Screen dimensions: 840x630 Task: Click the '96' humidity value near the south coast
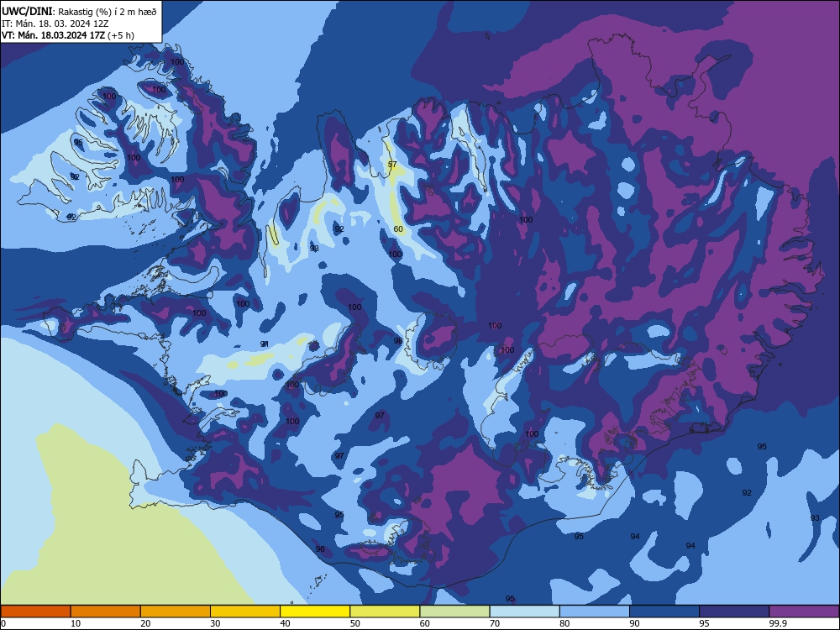tap(320, 549)
